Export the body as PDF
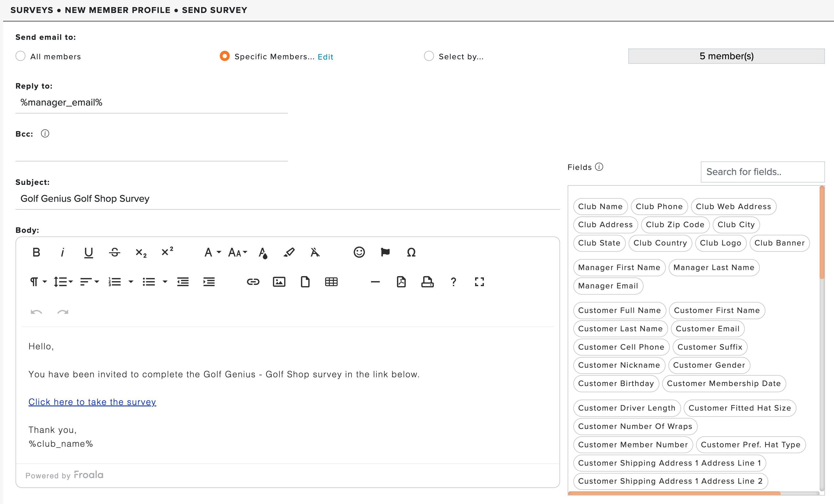The image size is (834, 504). pyautogui.click(x=401, y=282)
